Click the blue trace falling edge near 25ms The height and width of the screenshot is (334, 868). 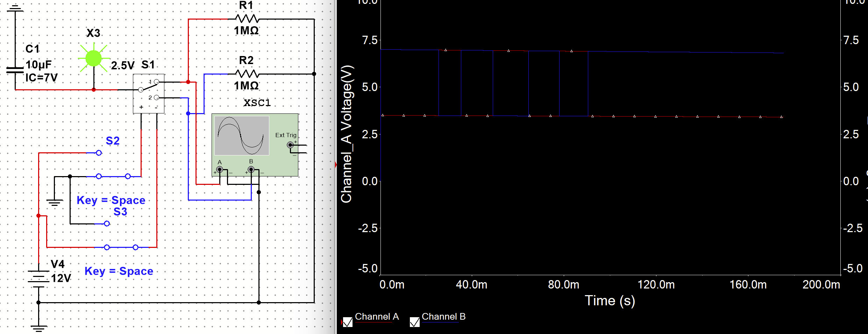(439, 83)
